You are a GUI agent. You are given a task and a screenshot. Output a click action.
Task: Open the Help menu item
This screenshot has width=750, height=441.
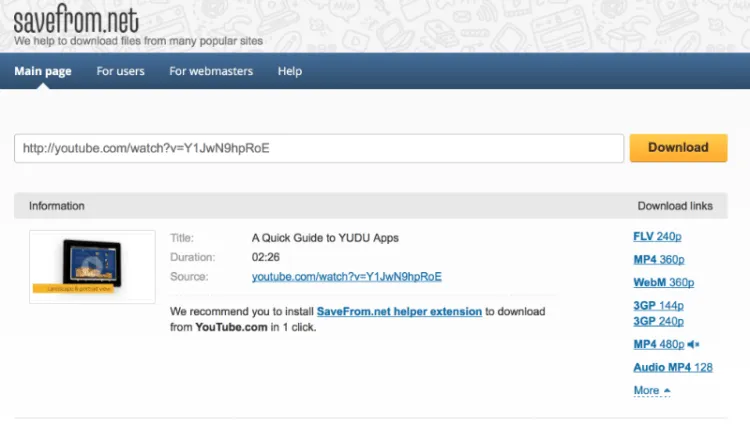click(x=290, y=71)
